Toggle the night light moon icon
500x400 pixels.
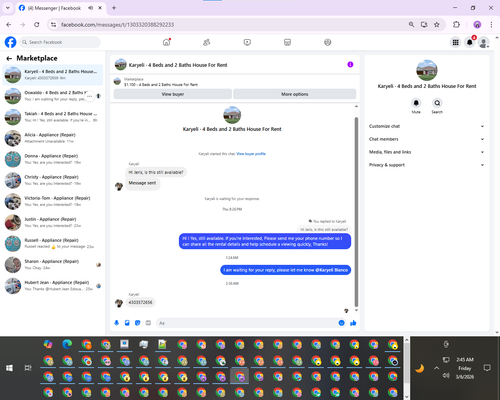(419, 368)
